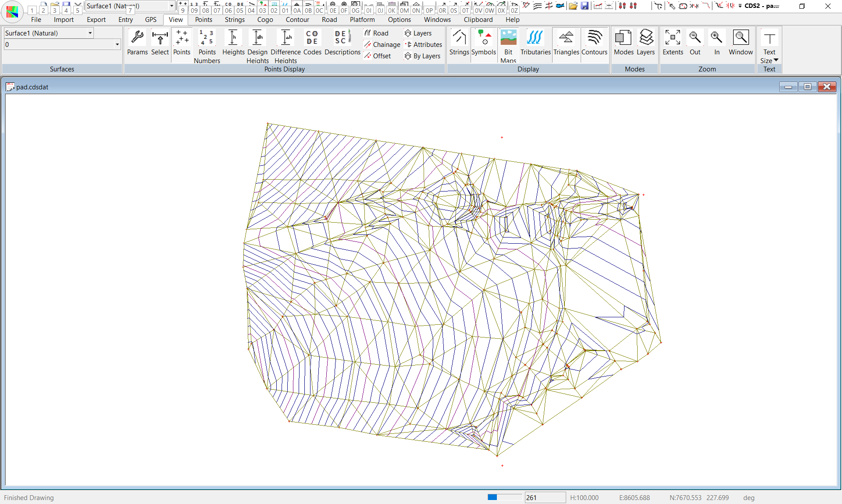The image size is (842, 504).
Task: Click the Strings display icon
Action: pos(459,38)
